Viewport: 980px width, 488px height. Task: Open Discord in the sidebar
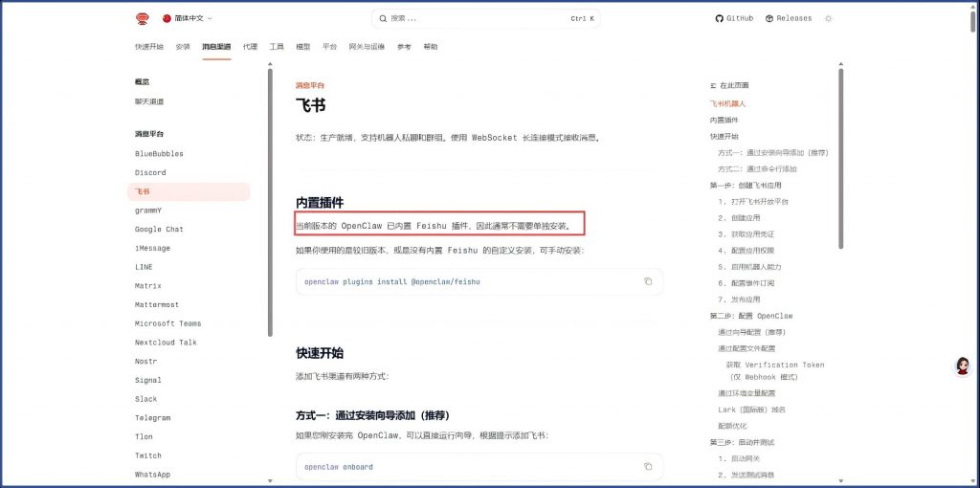point(150,172)
